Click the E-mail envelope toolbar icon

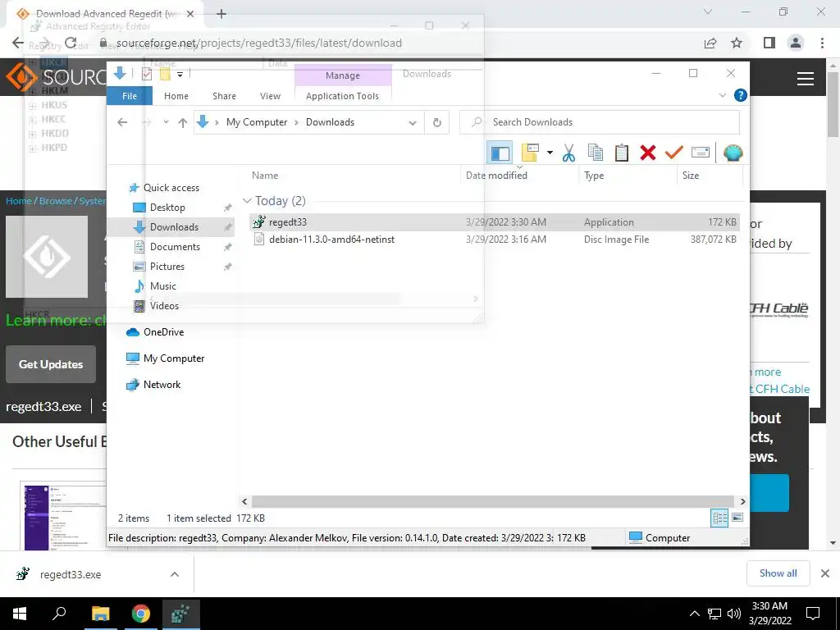[701, 153]
